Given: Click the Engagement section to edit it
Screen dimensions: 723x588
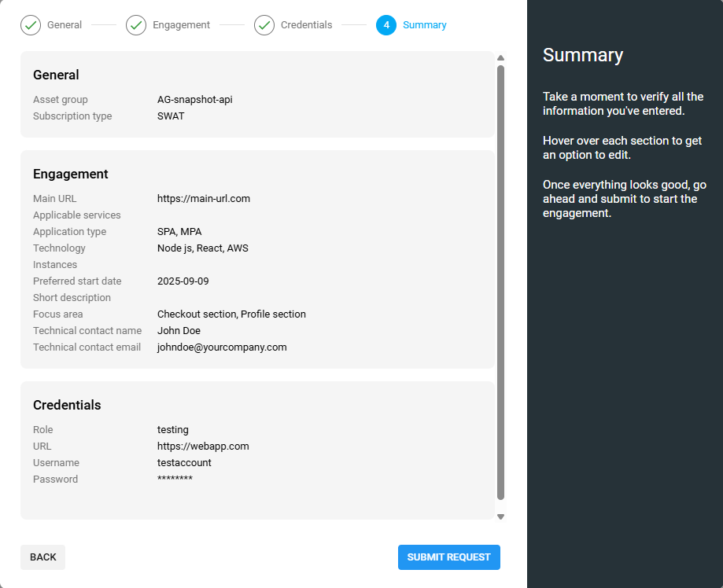Looking at the screenshot, I should (x=256, y=259).
